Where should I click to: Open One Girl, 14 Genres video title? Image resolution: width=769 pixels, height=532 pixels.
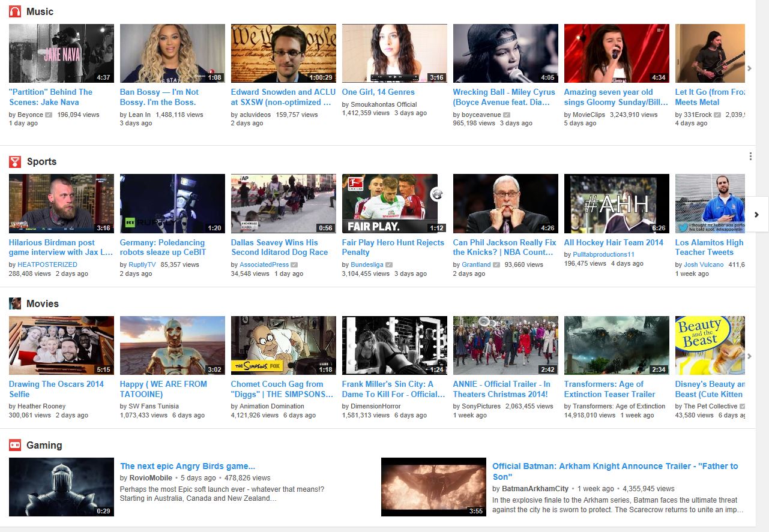tap(378, 92)
